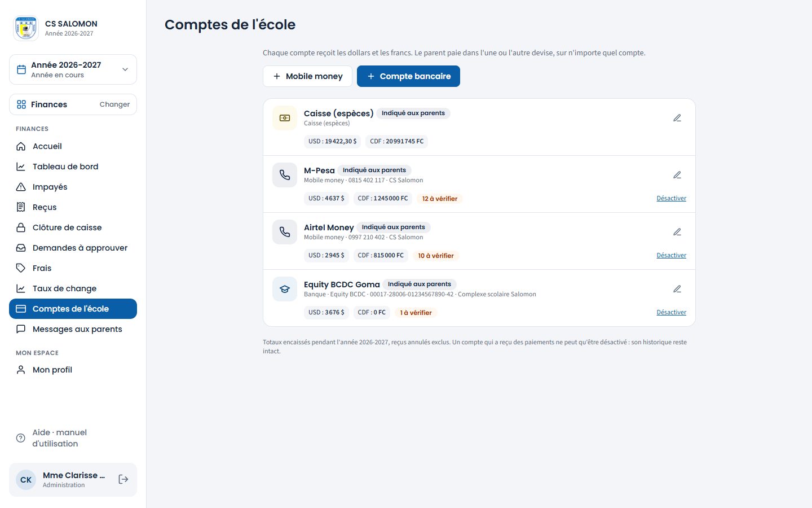Click the Demandes à approuver inbox icon

point(21,248)
